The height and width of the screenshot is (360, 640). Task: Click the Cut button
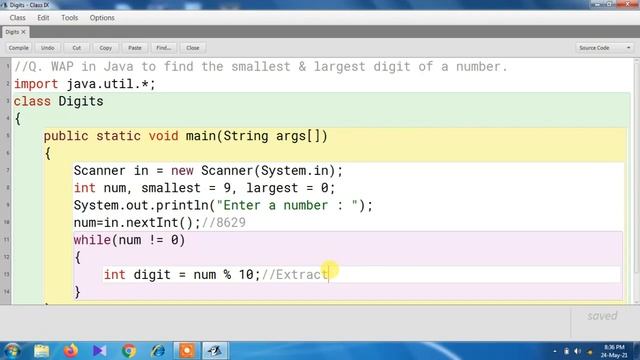tap(76, 48)
